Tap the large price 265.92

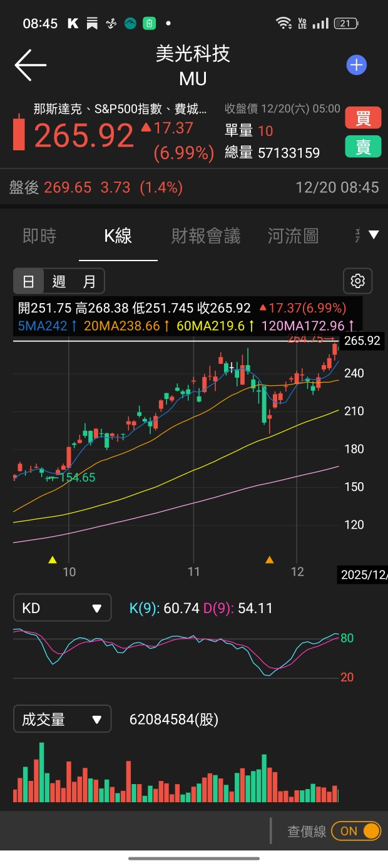pyautogui.click(x=84, y=136)
